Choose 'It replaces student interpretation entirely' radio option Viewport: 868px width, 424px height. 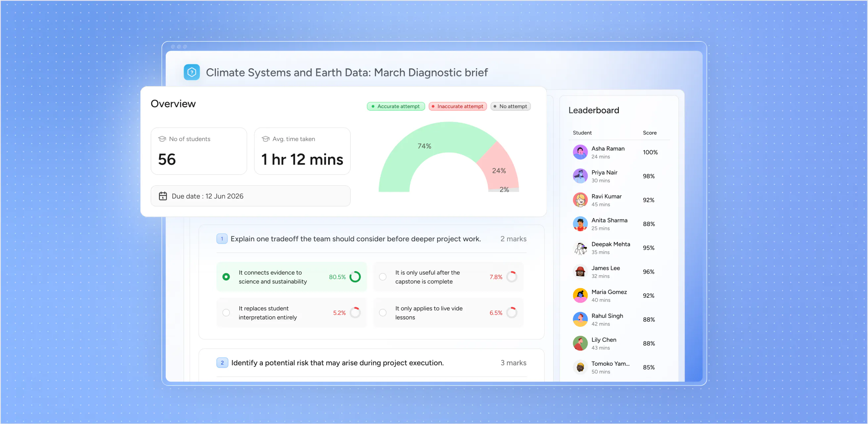(226, 313)
